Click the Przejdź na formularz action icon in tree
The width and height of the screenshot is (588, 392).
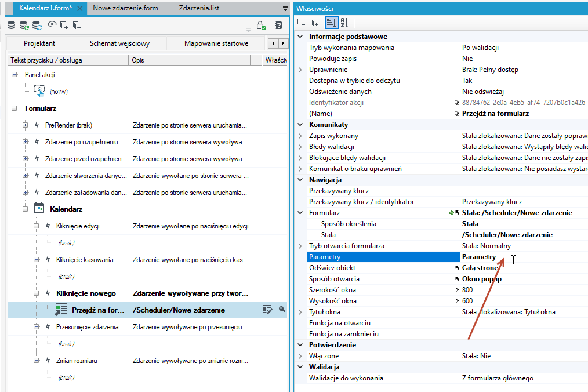61,310
